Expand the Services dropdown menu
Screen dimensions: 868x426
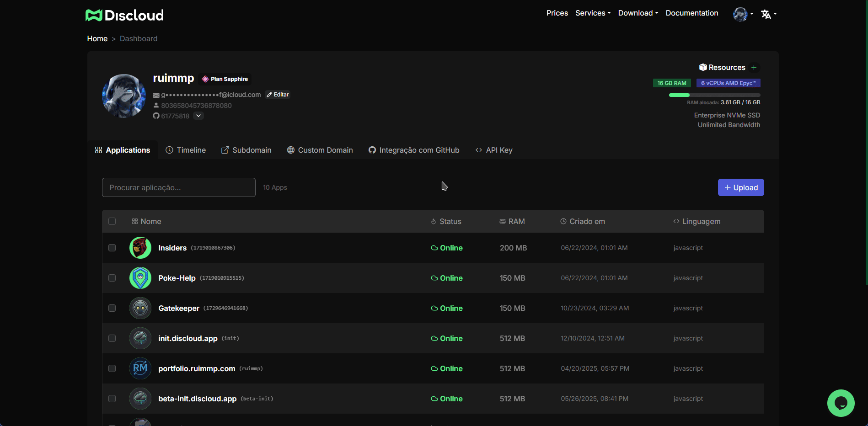coord(593,13)
